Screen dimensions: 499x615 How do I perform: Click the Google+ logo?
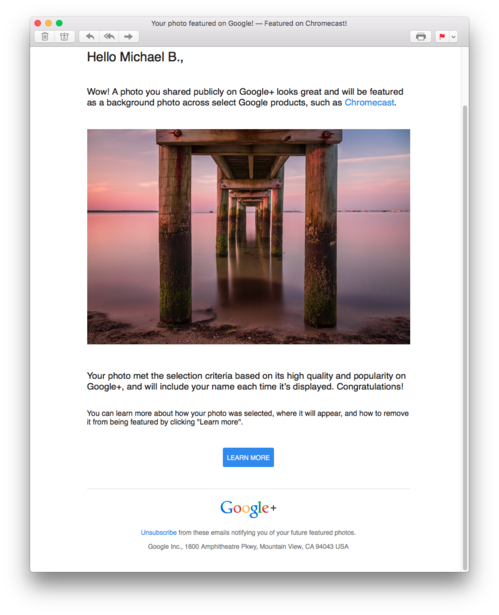[248, 508]
